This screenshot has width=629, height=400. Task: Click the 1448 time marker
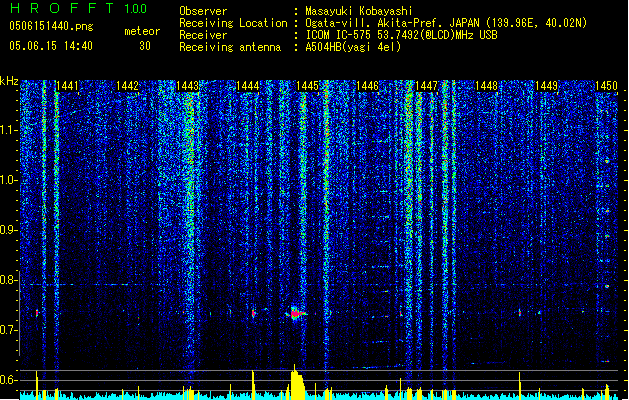coord(486,86)
